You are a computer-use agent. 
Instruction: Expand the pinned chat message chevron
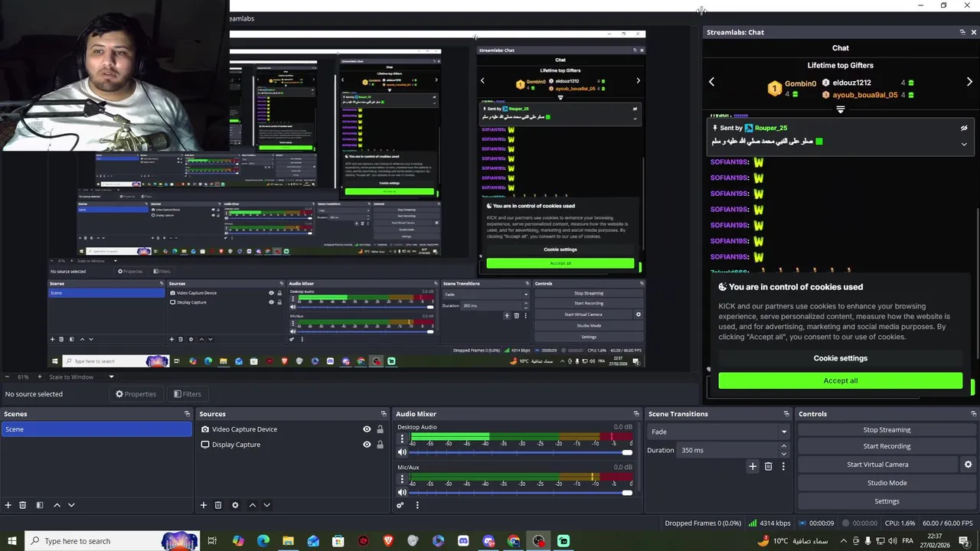964,144
